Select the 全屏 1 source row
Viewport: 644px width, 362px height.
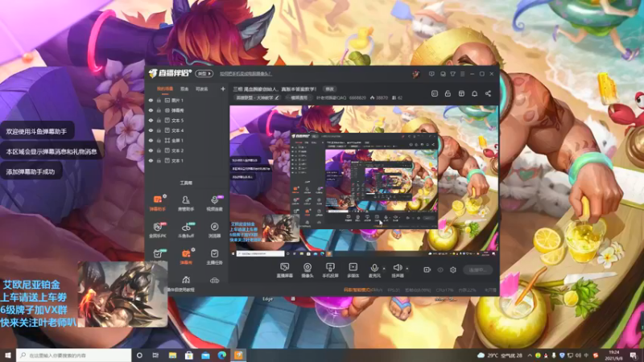[x=187, y=140]
